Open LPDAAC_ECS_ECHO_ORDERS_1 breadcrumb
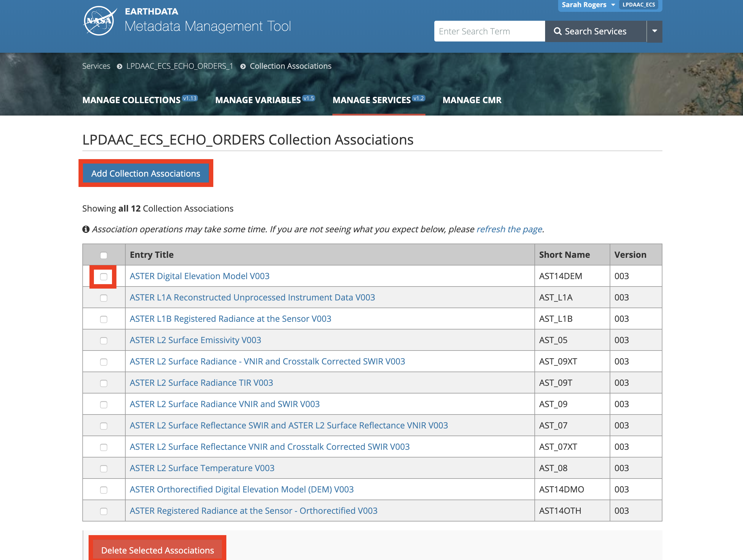Screen dimensions: 743x560 pyautogui.click(x=180, y=66)
